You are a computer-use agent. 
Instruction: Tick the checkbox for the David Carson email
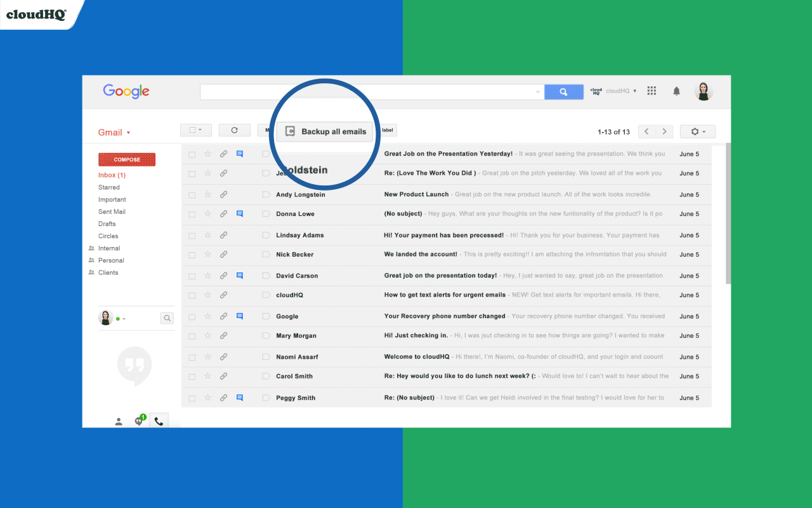(x=192, y=276)
